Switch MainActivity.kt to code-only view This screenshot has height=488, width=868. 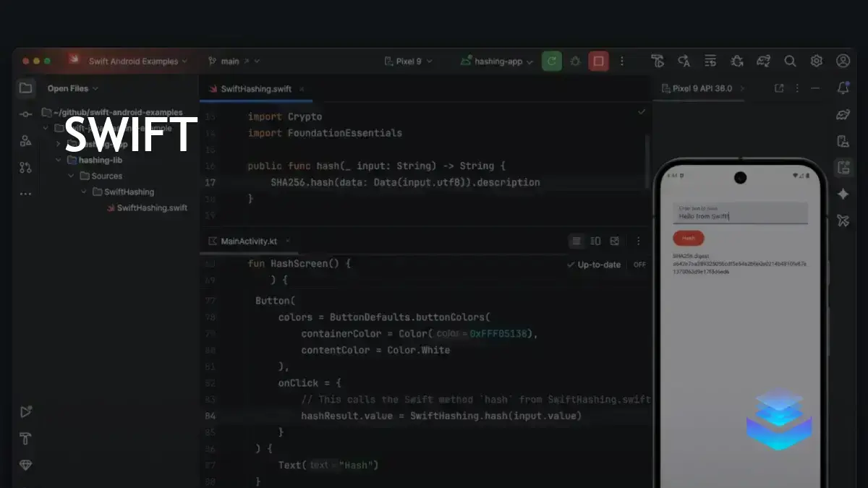click(x=576, y=241)
